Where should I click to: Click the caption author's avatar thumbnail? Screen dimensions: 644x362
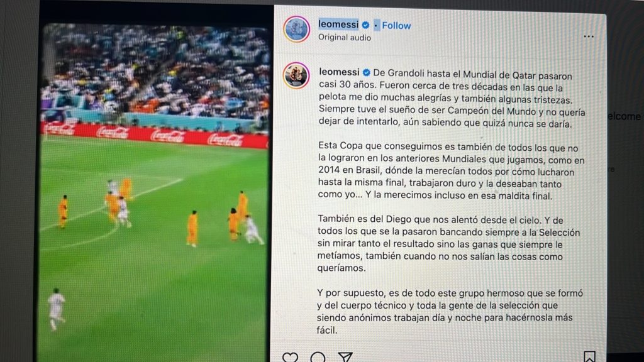tap(296, 75)
